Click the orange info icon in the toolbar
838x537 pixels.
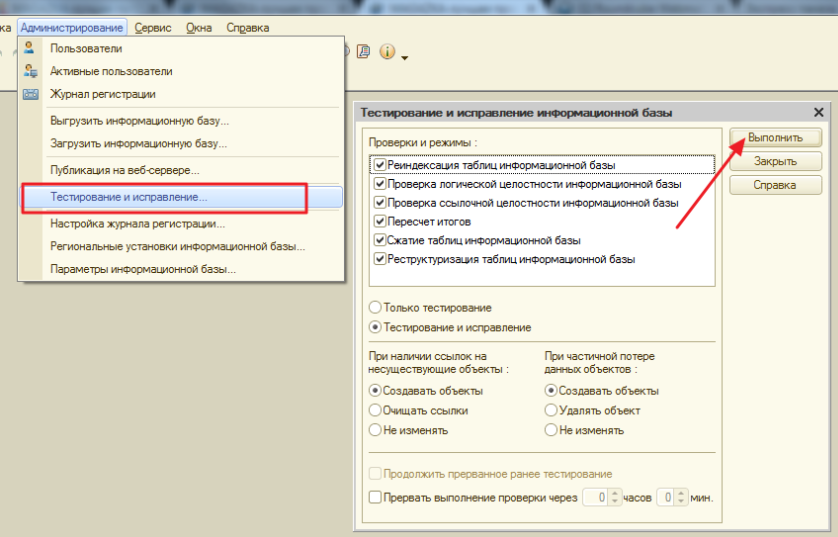[x=387, y=51]
